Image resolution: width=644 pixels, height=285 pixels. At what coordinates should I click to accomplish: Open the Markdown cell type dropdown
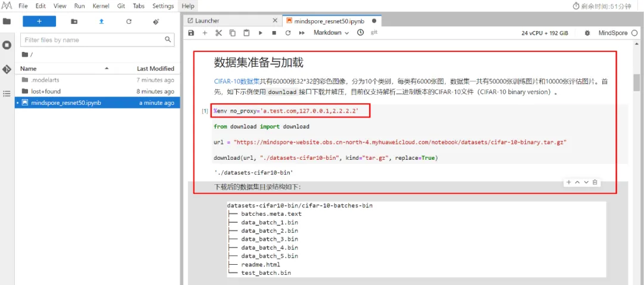pos(331,33)
